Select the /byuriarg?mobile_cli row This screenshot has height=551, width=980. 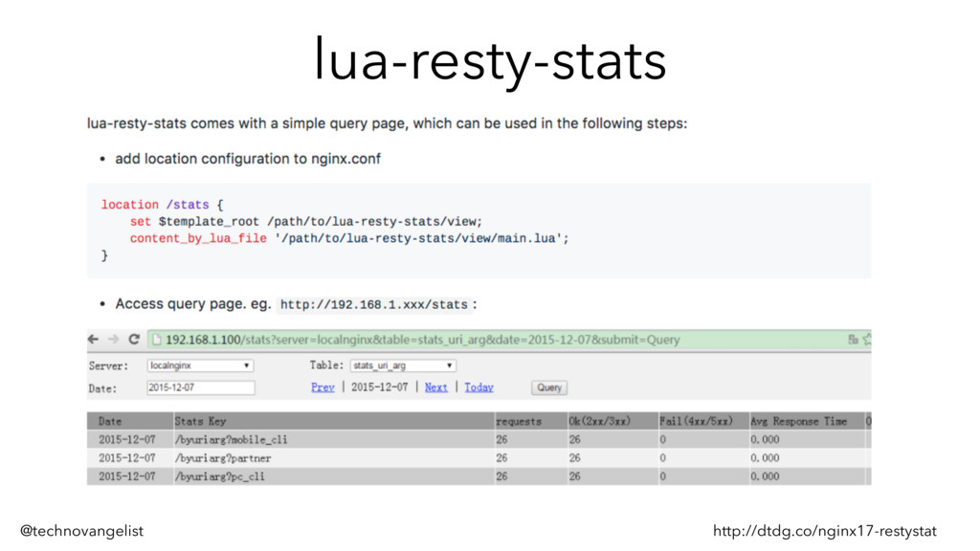point(231,439)
